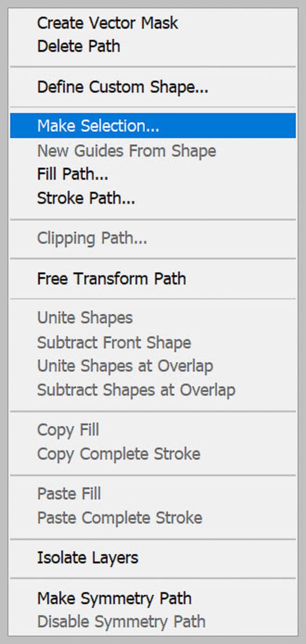Click the Copy Fill entry
Image resolution: width=306 pixels, height=644 pixels.
pyautogui.click(x=68, y=430)
